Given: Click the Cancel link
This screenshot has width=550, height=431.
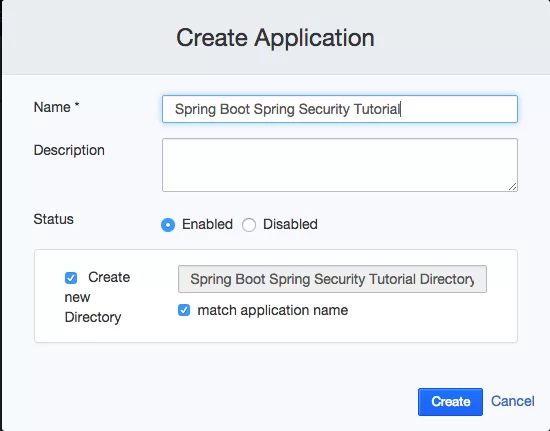Looking at the screenshot, I should point(512,401).
